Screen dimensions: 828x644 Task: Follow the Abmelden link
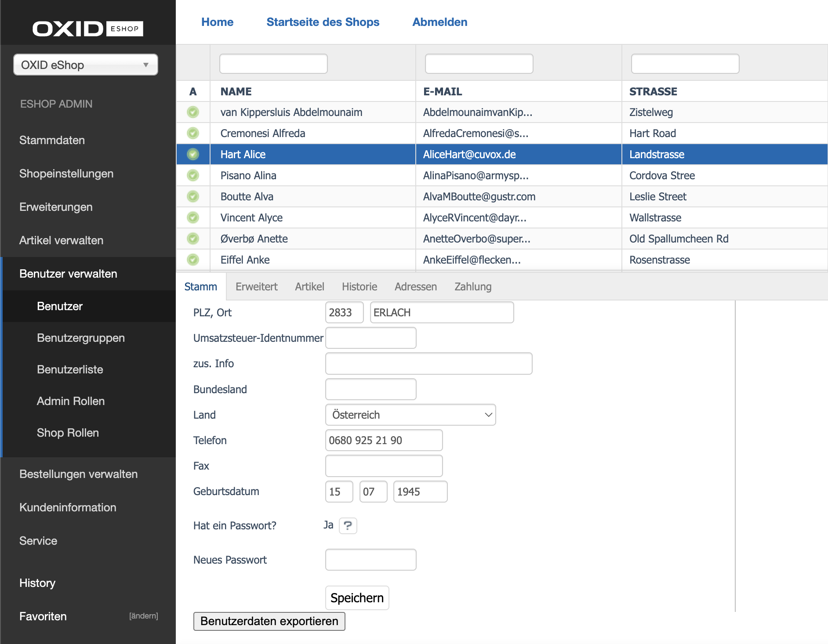pyautogui.click(x=439, y=22)
